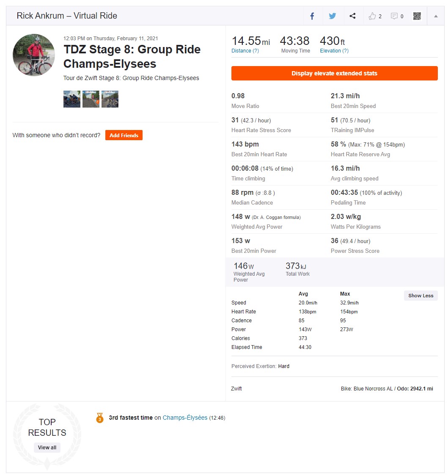Click the generic share icon
Screen dimensions: 448x476
[x=352, y=16]
